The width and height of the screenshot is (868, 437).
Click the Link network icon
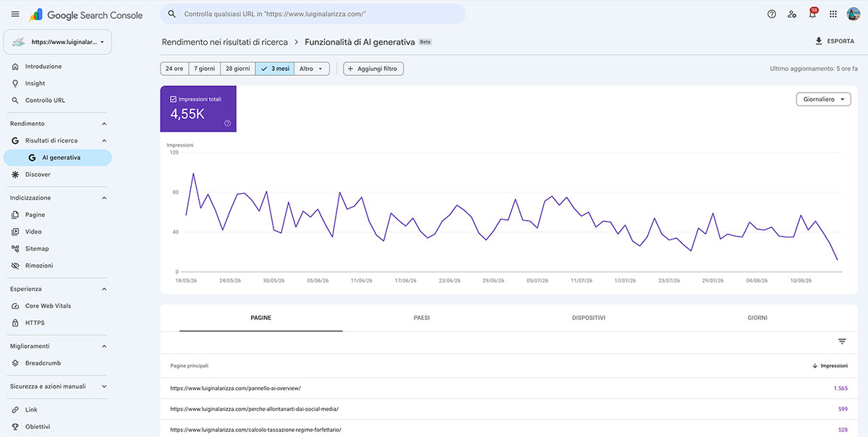[17, 410]
